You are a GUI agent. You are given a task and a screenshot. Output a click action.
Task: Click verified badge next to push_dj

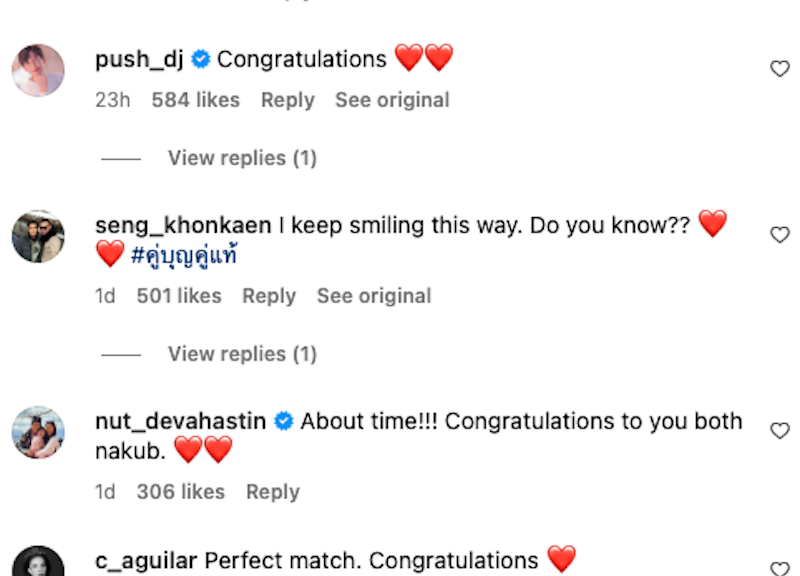(201, 59)
